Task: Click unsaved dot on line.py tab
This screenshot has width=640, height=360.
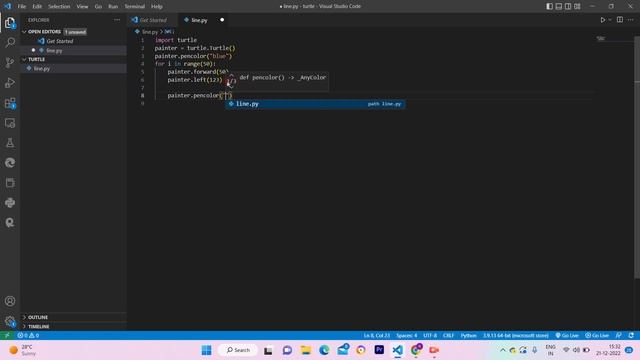Action: pos(222,20)
